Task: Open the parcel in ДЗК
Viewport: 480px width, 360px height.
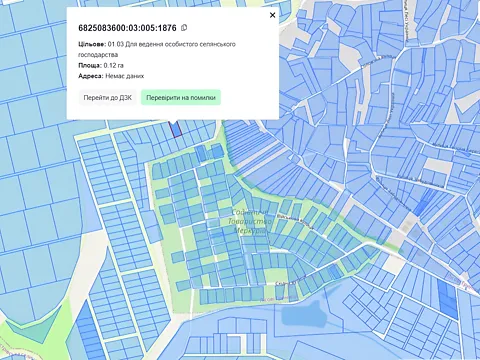Action: [x=108, y=98]
